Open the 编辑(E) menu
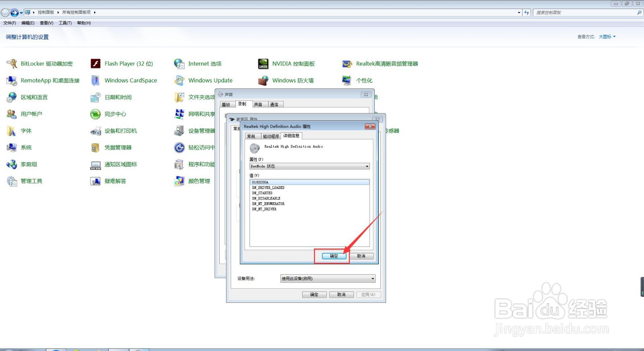 (28, 23)
